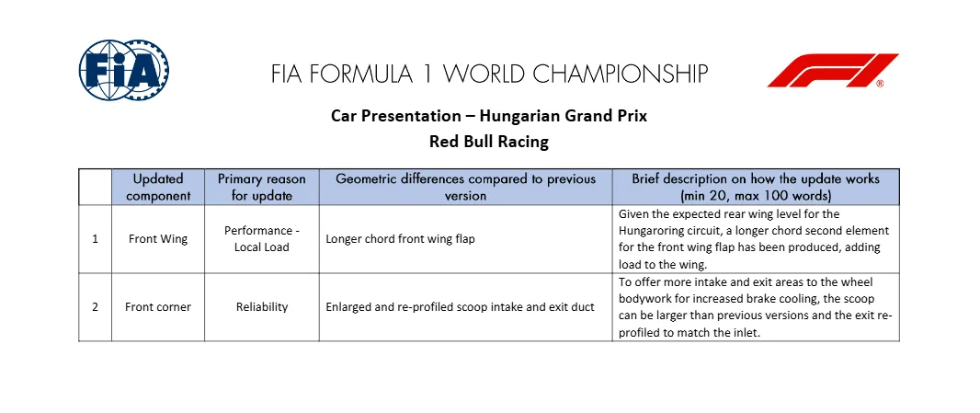Click the Front Wing component cell
Image resolution: width=980 pixels, height=413 pixels.
pos(158,239)
